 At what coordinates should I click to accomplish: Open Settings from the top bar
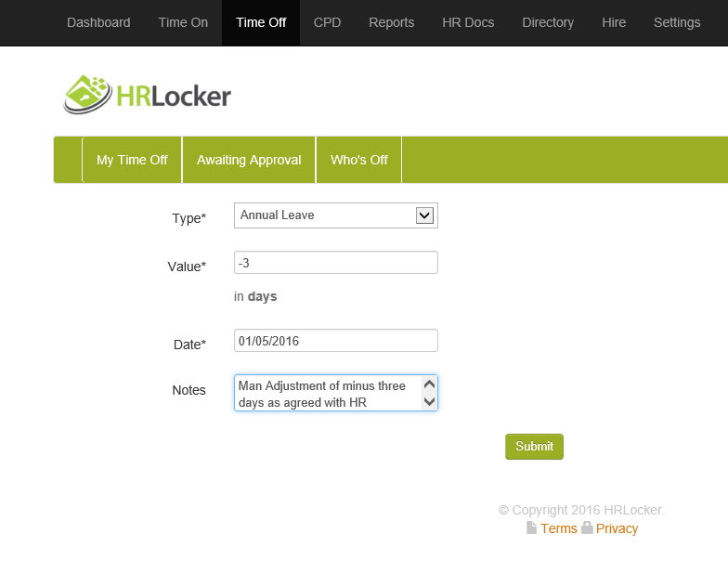pyautogui.click(x=677, y=22)
